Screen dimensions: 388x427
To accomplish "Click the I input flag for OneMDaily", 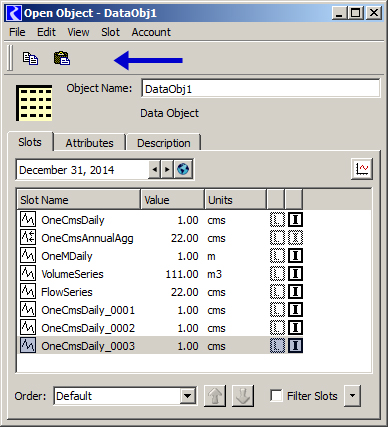I will [295, 256].
